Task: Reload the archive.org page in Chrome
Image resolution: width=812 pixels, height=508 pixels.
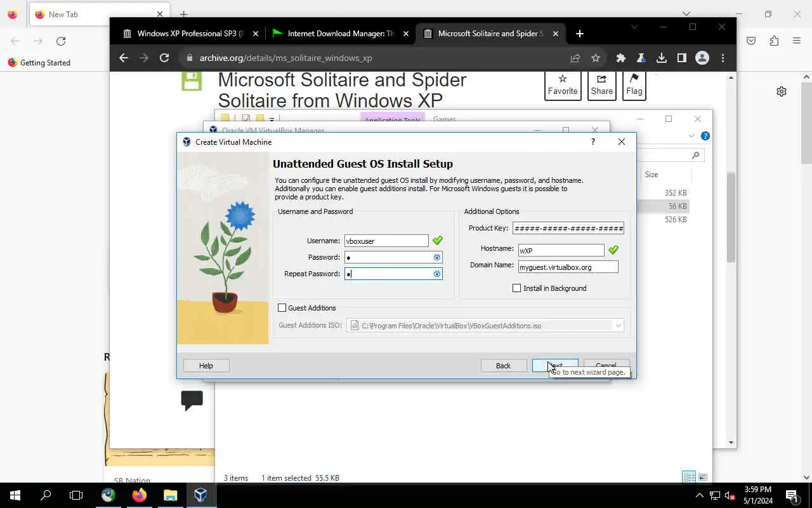Action: point(164,58)
